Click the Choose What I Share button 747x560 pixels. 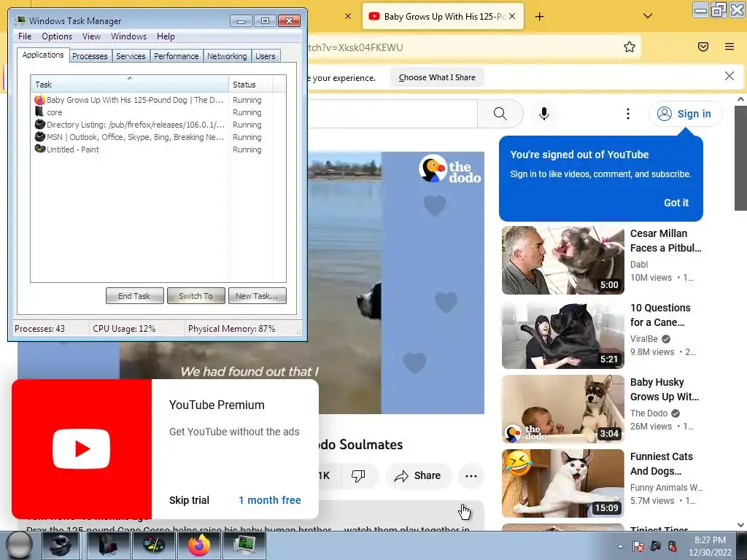pos(437,77)
